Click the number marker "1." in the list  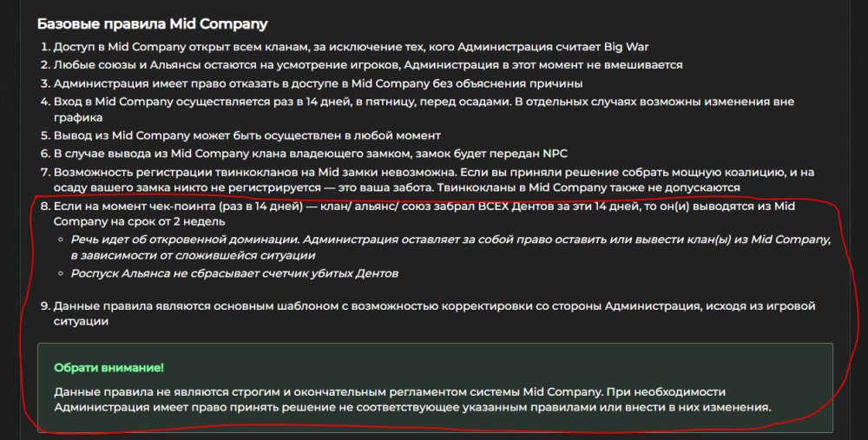[46, 48]
